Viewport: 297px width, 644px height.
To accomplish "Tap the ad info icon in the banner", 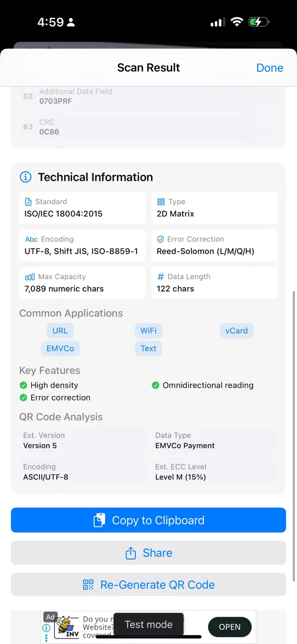I will (46, 627).
